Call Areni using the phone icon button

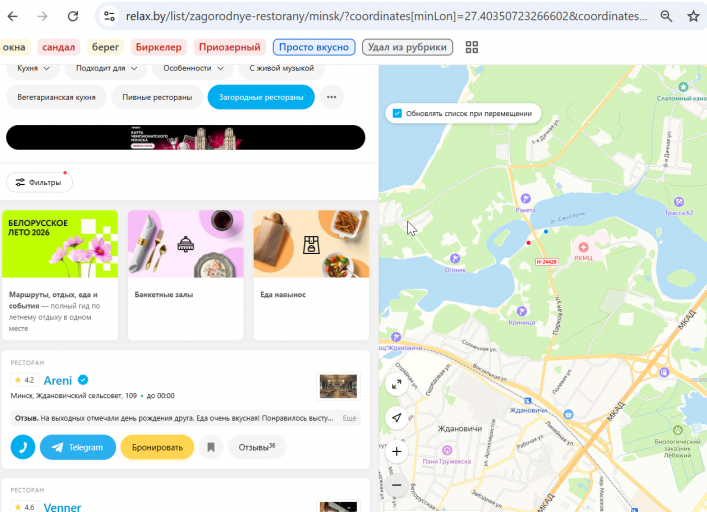[x=23, y=447]
